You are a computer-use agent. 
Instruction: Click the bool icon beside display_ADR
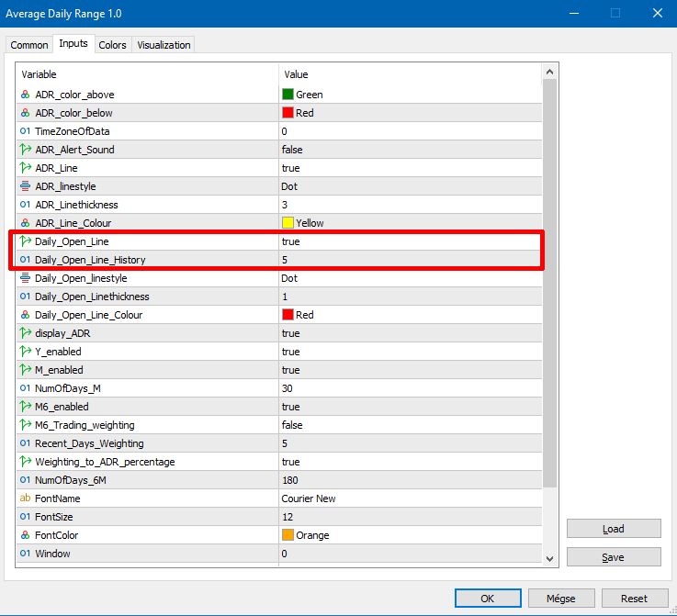point(25,333)
